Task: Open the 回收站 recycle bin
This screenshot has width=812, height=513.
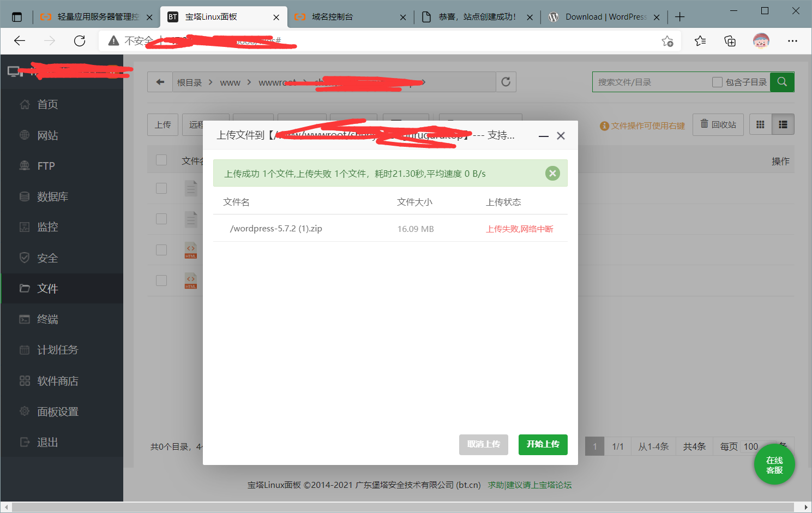Action: pyautogui.click(x=718, y=124)
